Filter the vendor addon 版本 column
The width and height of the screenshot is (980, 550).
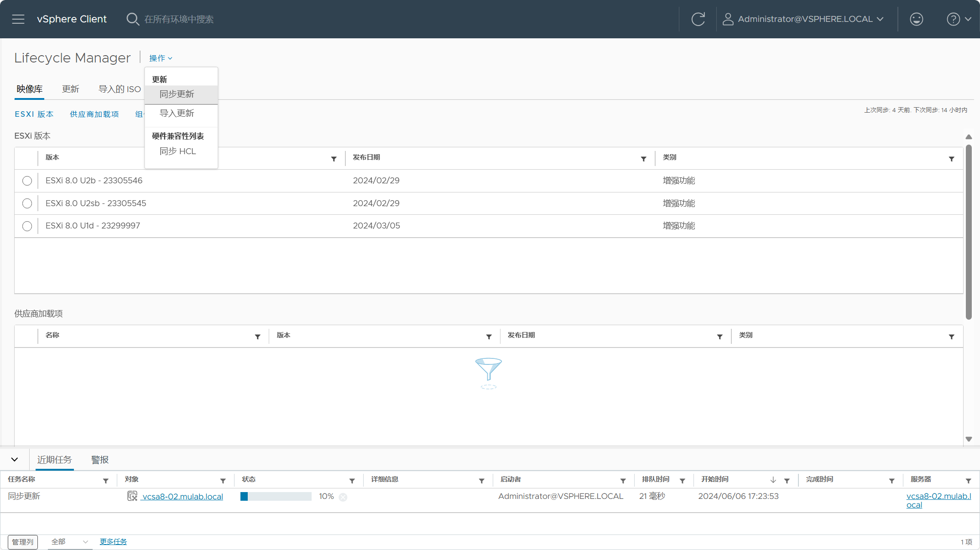click(489, 337)
